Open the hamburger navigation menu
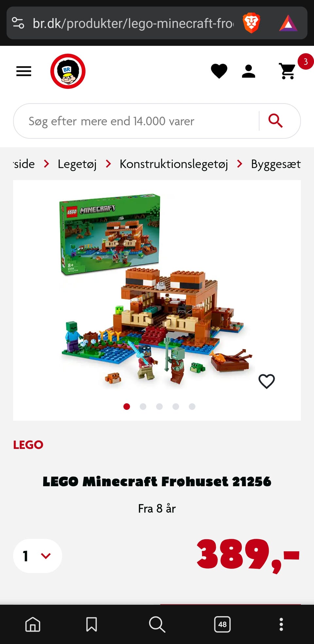 [24, 71]
